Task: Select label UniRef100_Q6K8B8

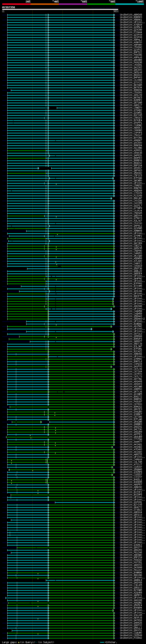Action: pyautogui.click(x=131, y=60)
